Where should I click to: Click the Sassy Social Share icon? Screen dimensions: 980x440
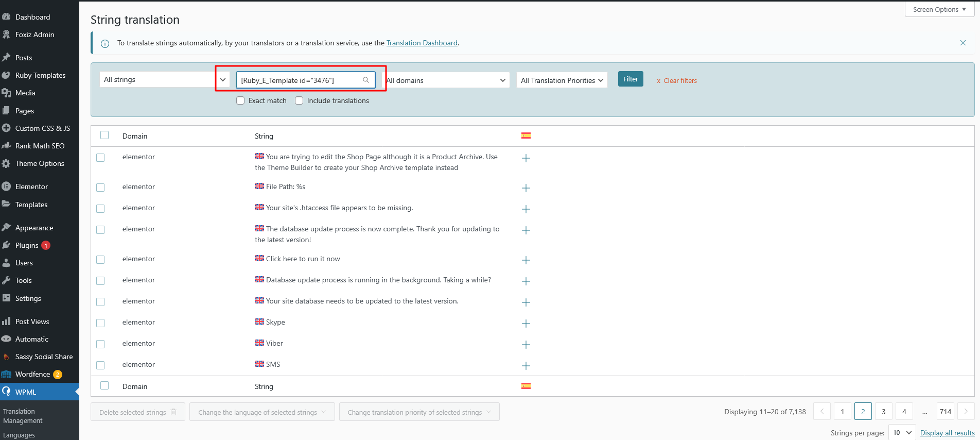point(6,357)
